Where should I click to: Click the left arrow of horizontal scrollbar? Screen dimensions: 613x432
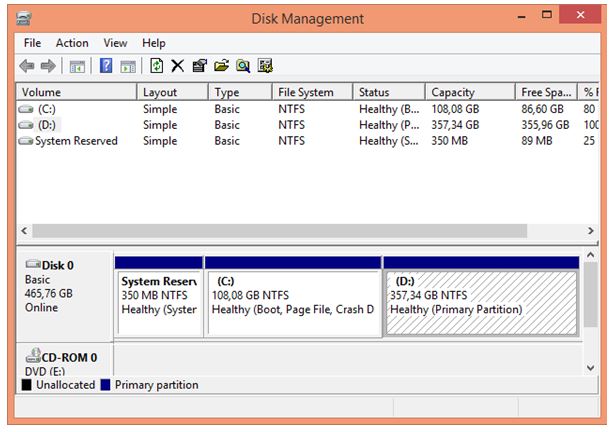pyautogui.click(x=24, y=231)
